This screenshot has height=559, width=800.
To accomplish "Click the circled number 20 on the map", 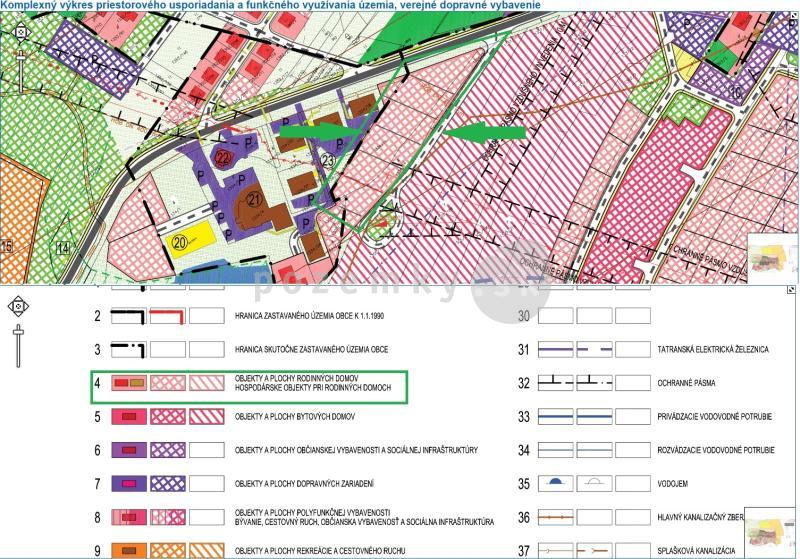I will click(180, 242).
